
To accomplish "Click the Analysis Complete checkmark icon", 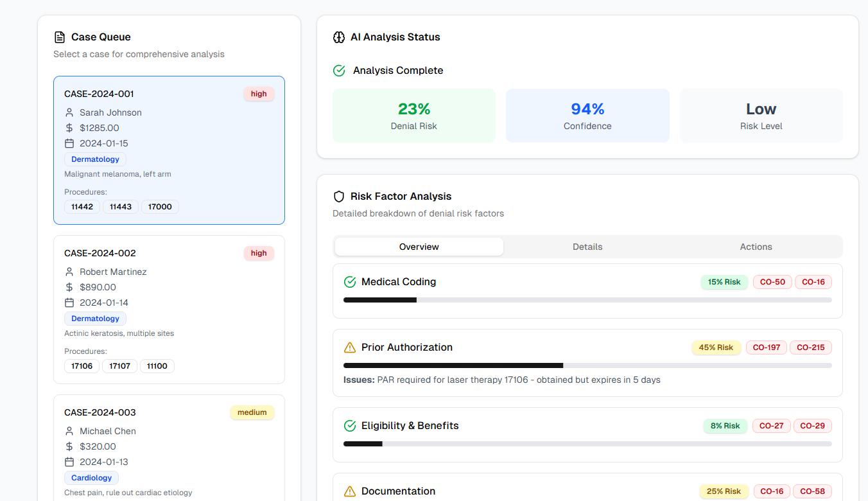I will tap(340, 71).
